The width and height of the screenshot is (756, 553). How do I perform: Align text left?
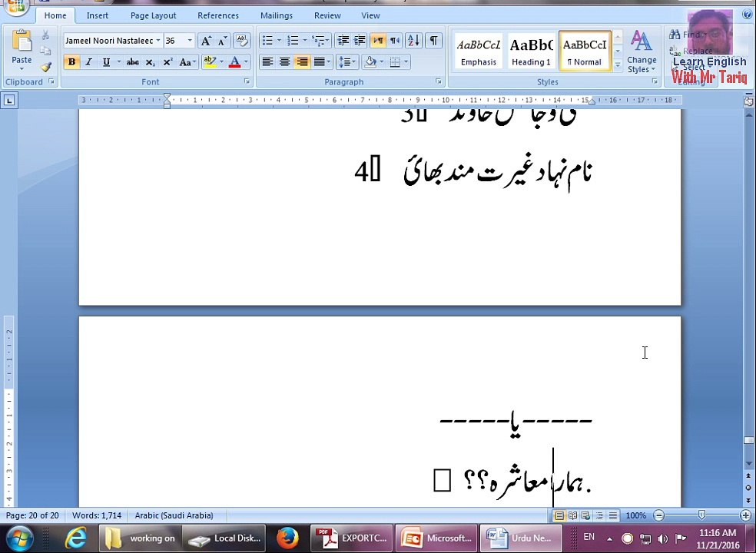(267, 62)
